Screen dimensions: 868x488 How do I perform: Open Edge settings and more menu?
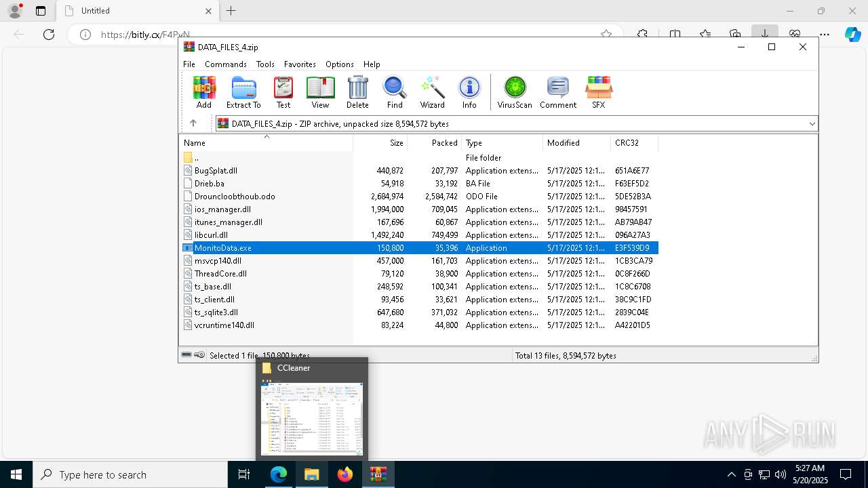(825, 34)
